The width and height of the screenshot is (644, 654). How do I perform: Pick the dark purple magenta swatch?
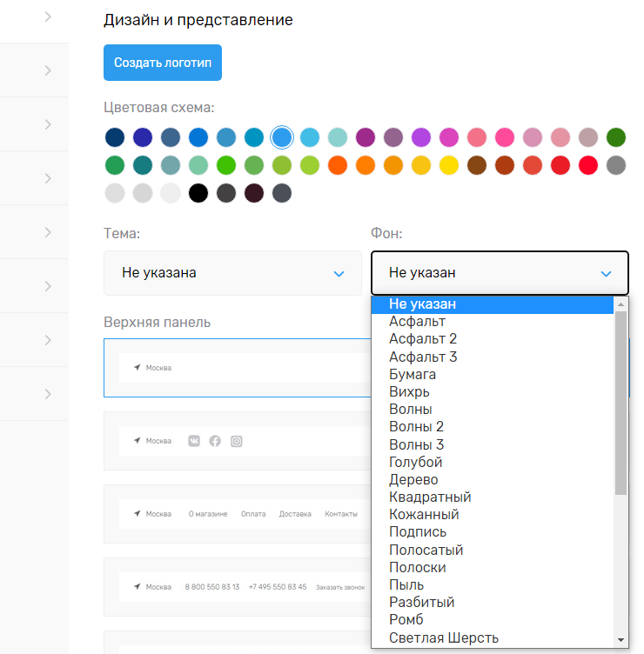pyautogui.click(x=366, y=137)
